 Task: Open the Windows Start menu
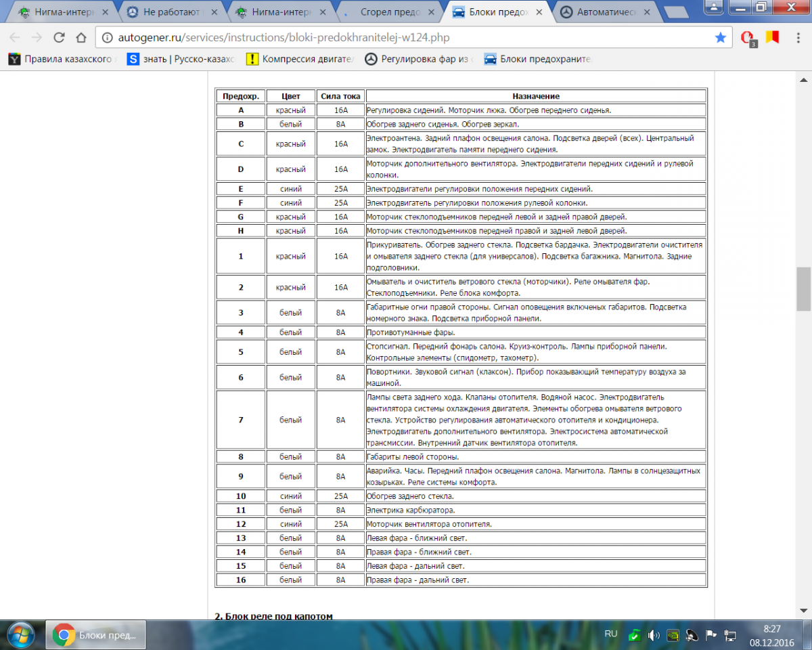pos(20,635)
